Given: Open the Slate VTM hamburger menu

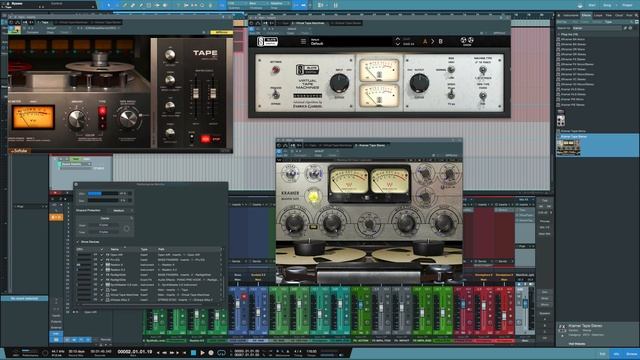Looking at the screenshot, I should [303, 41].
